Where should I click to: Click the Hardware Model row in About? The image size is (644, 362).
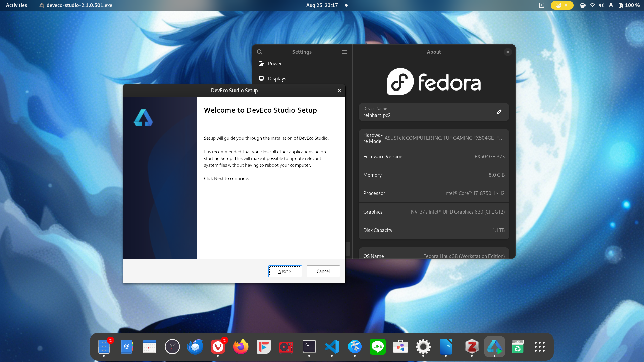coord(434,138)
